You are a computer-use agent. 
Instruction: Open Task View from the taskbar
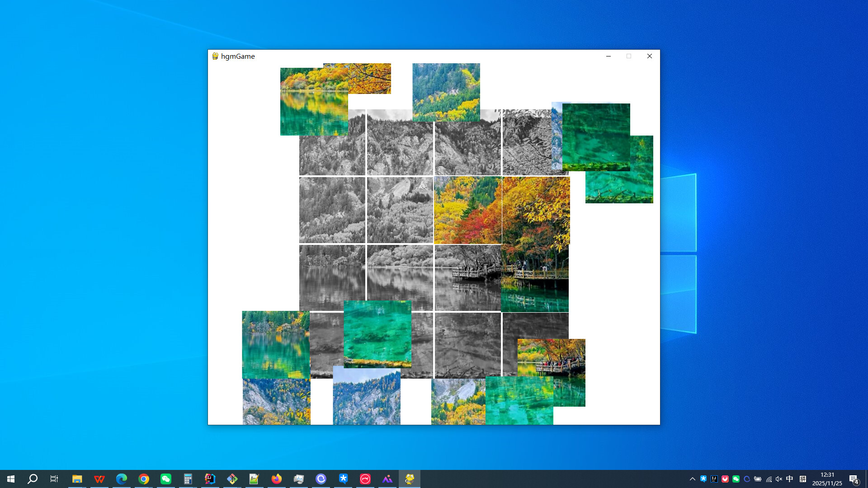(x=54, y=479)
